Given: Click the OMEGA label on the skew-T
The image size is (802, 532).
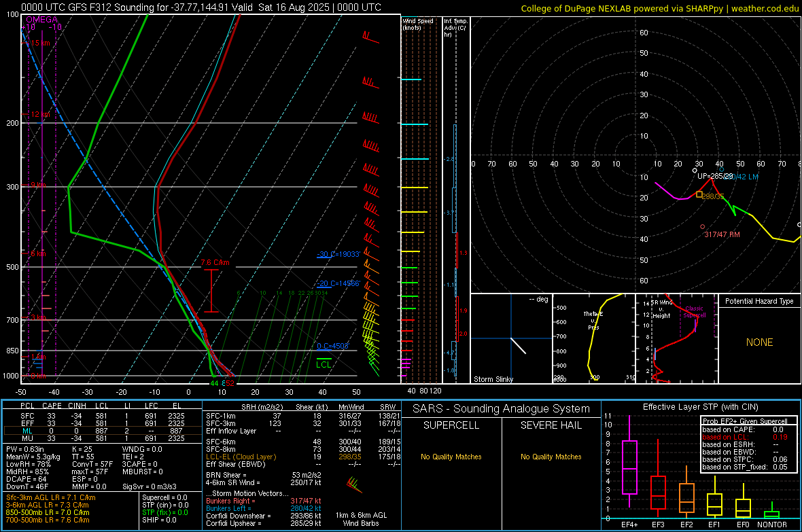Looking at the screenshot, I should 41,20.
